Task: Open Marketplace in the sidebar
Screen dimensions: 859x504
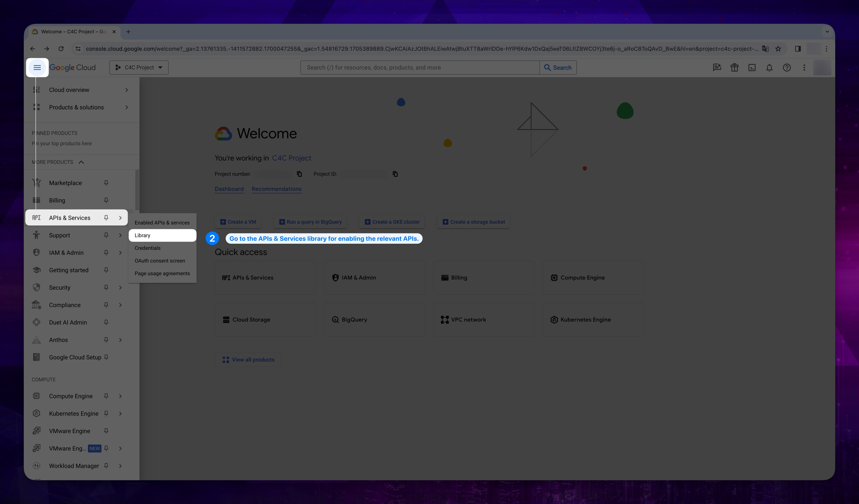Action: (x=65, y=183)
